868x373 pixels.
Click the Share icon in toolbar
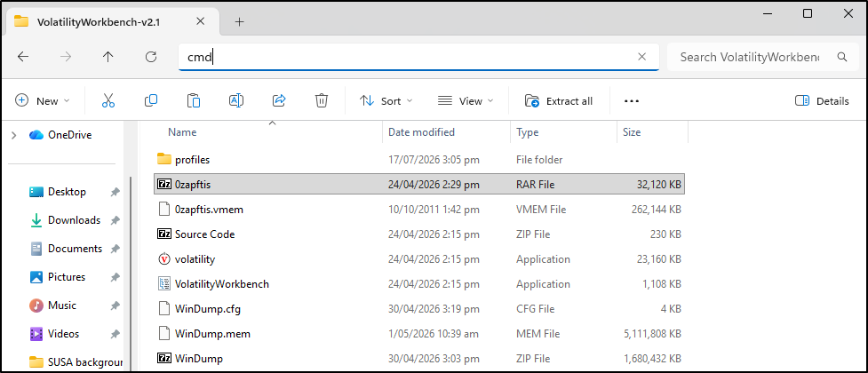[279, 100]
